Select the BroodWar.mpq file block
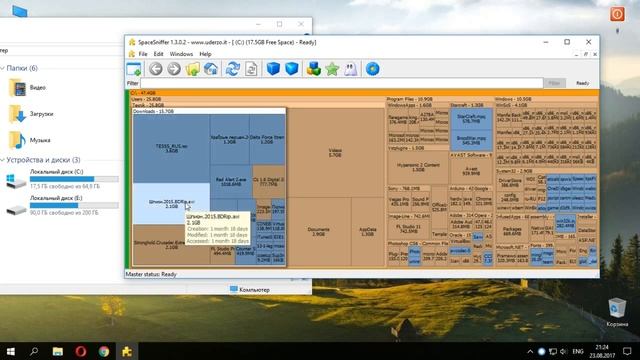Viewport: 640px width, 360px height. [x=471, y=141]
